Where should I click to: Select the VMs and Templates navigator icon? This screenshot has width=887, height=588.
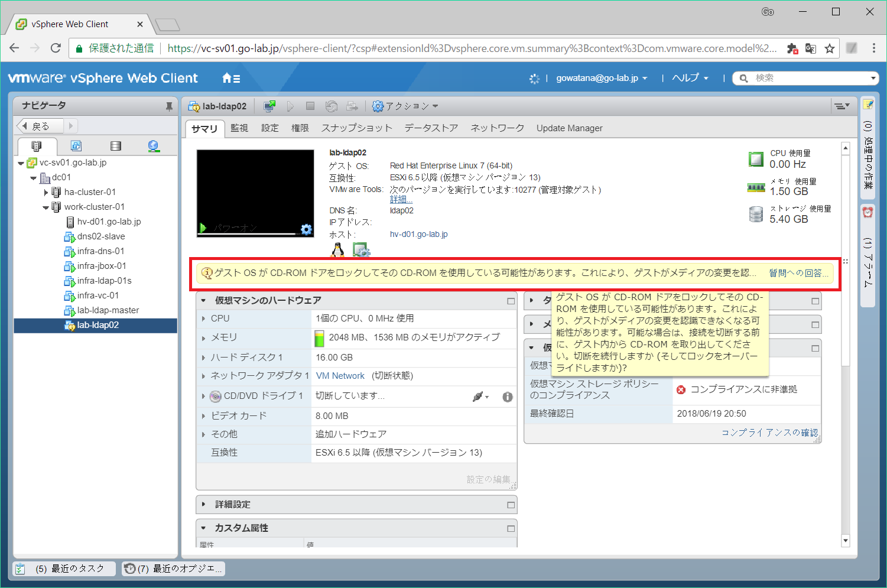(x=76, y=145)
